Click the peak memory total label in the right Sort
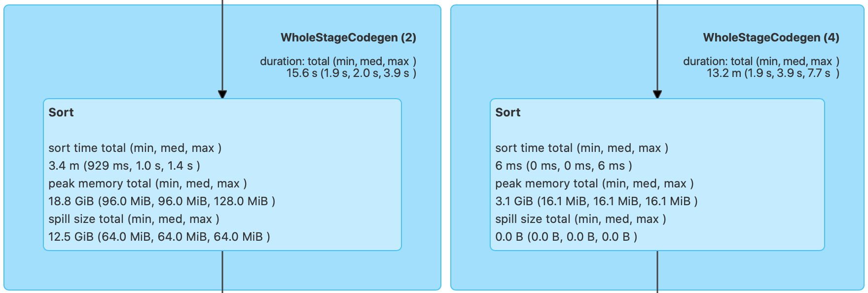The height and width of the screenshot is (293, 868). point(594,183)
